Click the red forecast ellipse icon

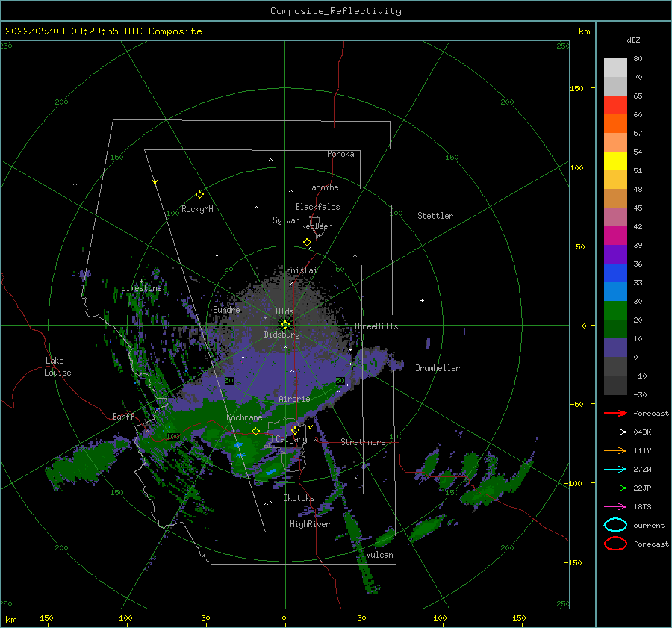[615, 544]
